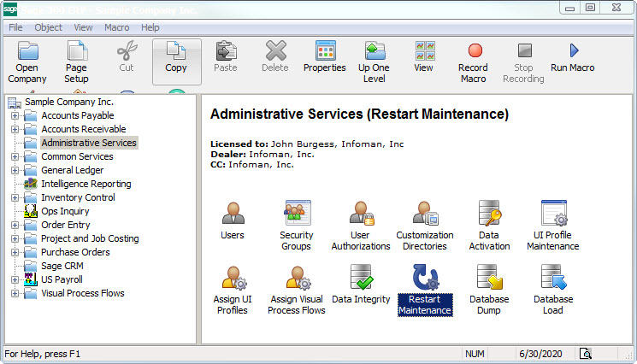Select Accounts Payable folder label
The height and width of the screenshot is (364, 637).
(78, 115)
